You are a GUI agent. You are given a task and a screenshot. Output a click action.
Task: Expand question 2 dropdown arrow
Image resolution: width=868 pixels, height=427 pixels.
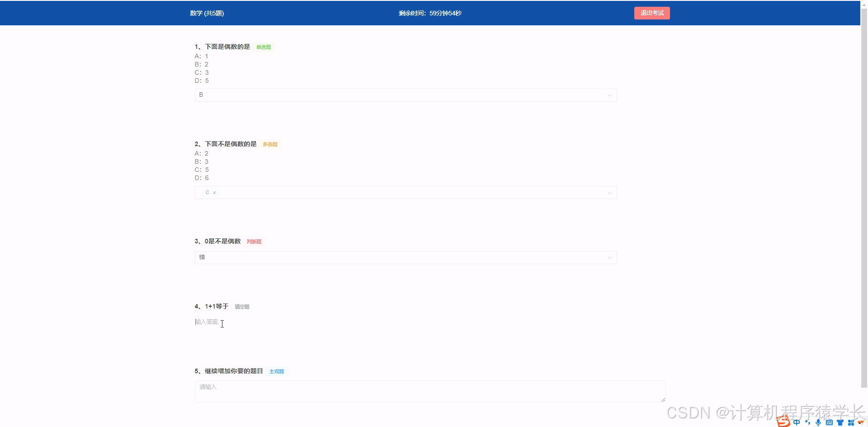[x=609, y=193]
